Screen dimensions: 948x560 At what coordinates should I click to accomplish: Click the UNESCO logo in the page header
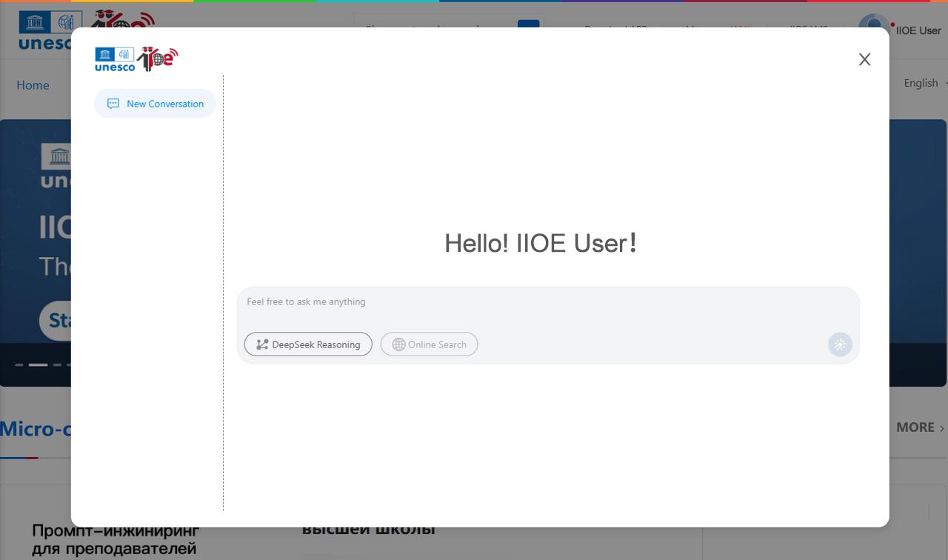click(x=44, y=31)
